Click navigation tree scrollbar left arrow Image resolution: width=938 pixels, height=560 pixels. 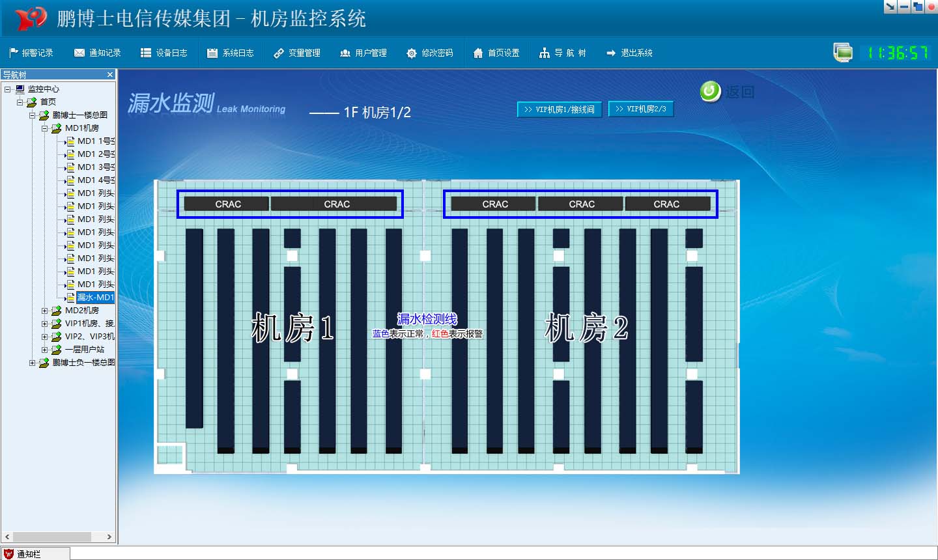pyautogui.click(x=7, y=537)
